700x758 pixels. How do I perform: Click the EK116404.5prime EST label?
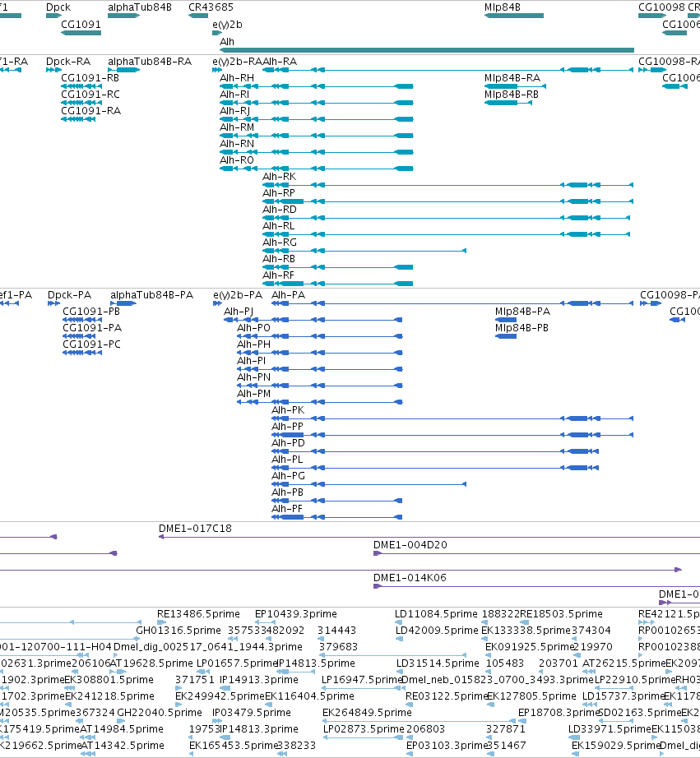click(309, 696)
